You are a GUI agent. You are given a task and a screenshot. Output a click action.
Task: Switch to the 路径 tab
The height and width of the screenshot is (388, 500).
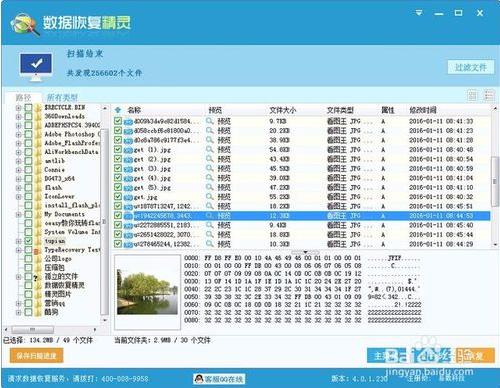click(23, 97)
